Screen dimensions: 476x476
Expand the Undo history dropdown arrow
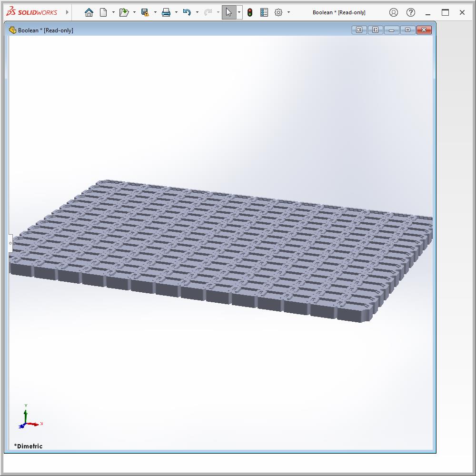click(x=197, y=12)
